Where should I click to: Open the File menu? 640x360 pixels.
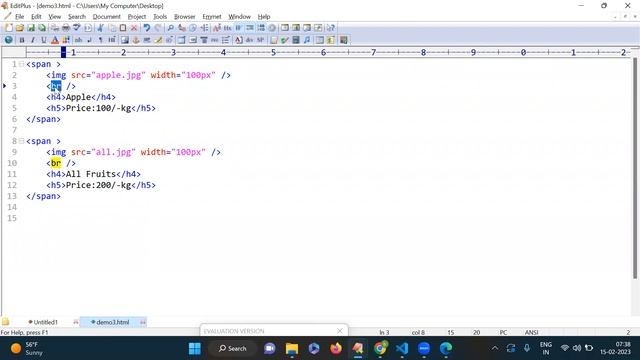[x=20, y=17]
